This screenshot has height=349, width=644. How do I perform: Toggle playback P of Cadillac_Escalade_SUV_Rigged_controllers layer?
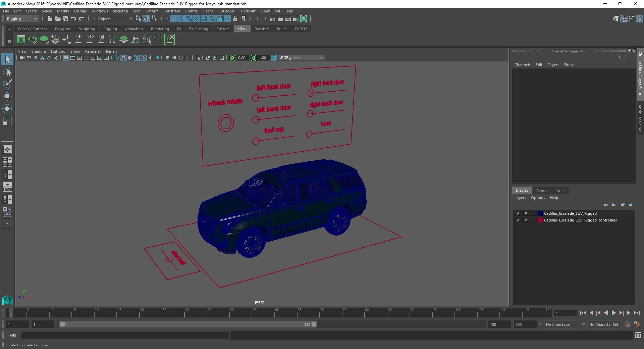click(x=526, y=220)
